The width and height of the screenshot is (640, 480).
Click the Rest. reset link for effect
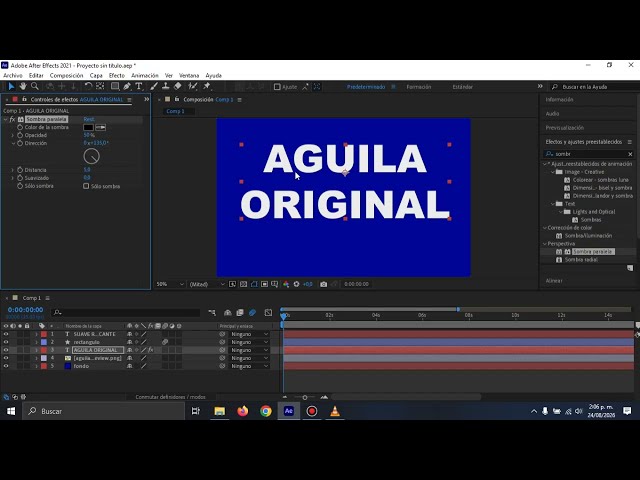pyautogui.click(x=89, y=119)
